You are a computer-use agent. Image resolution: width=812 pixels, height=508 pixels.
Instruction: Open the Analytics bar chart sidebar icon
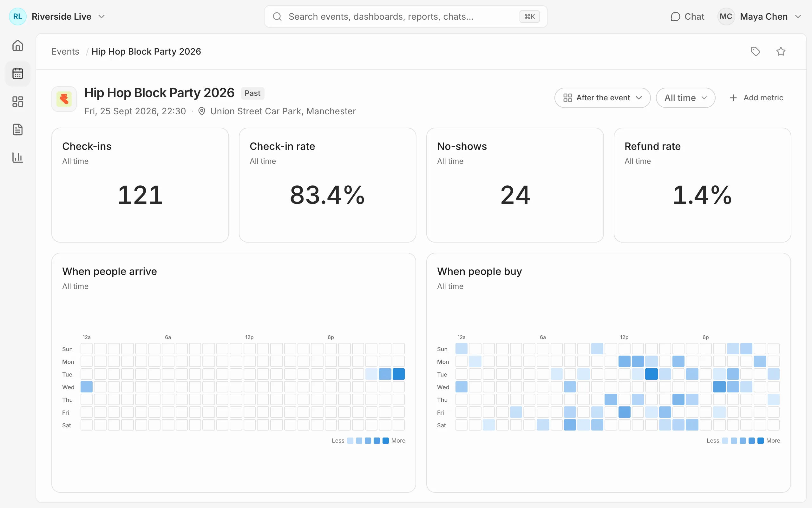(x=17, y=157)
